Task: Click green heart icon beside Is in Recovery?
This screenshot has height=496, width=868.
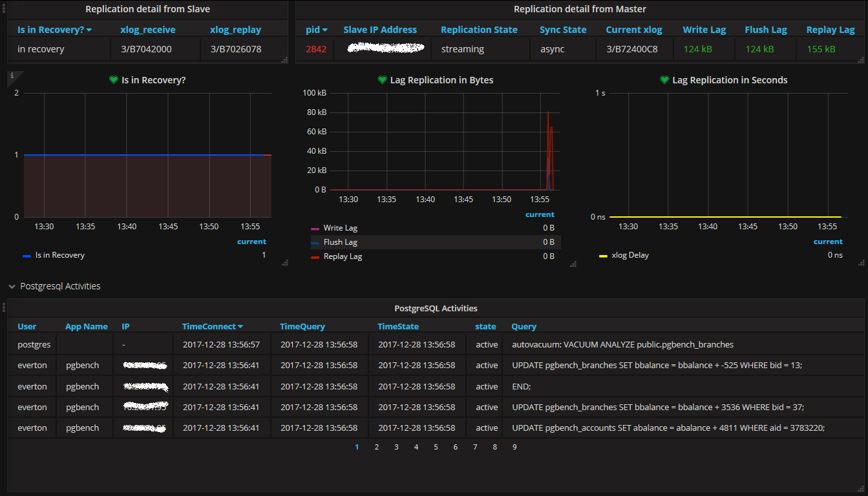Action: [x=114, y=80]
